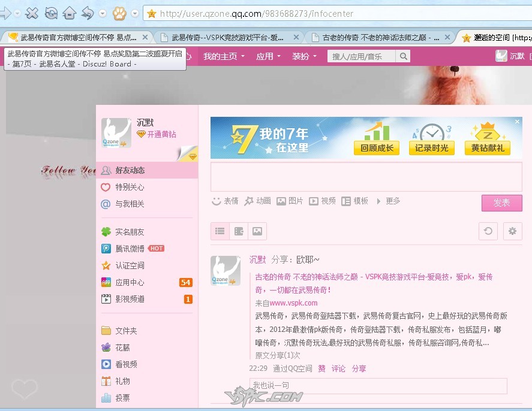Close the 我的7年 banner
The width and height of the screenshot is (532, 411).
517,122
